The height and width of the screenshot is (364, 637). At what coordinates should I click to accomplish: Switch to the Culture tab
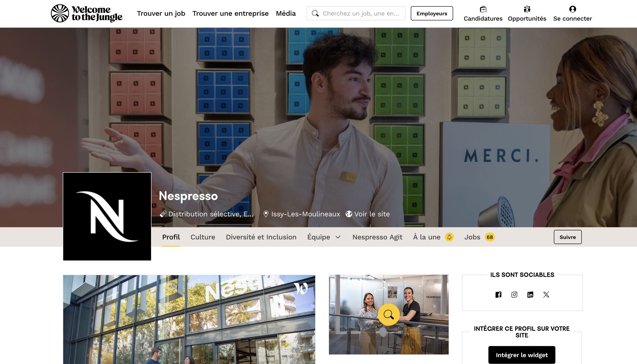point(203,237)
